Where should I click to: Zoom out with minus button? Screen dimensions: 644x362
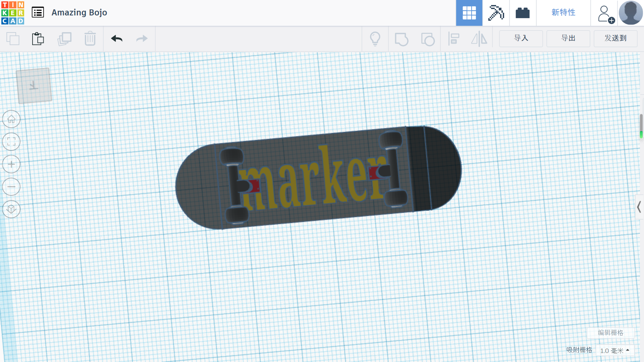tap(11, 187)
